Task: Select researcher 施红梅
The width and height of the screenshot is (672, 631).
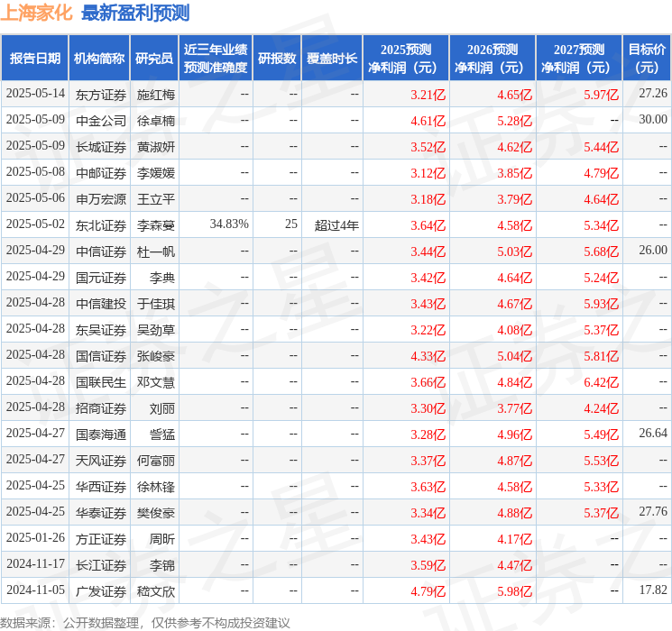Action: [156, 95]
